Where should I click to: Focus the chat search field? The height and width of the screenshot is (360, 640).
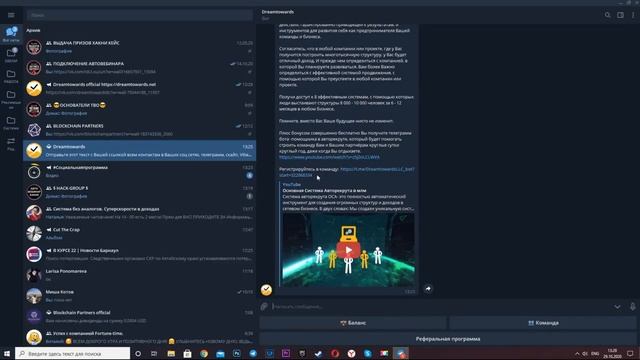point(140,15)
